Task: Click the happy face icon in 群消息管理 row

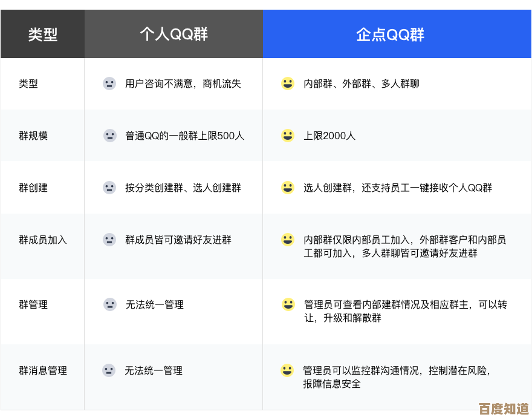Action: pos(287,370)
